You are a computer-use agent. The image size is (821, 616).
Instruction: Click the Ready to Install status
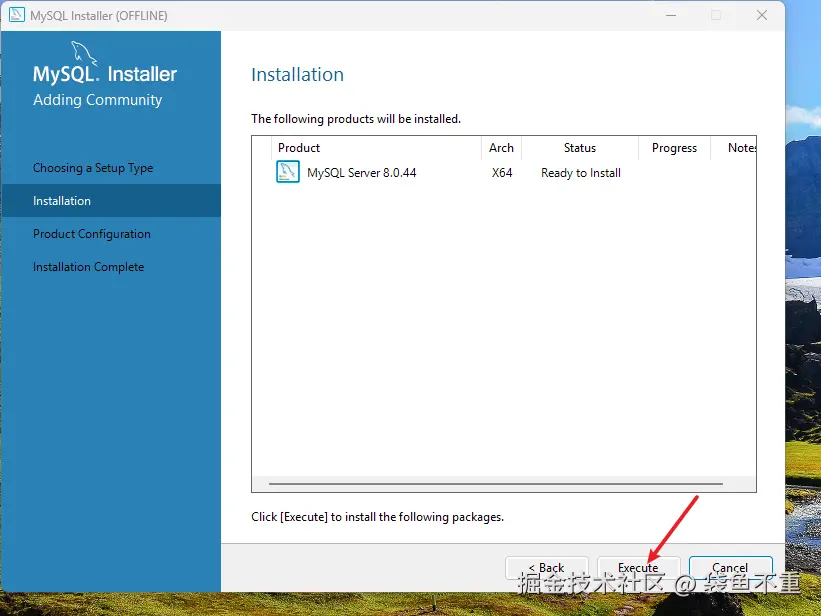581,173
